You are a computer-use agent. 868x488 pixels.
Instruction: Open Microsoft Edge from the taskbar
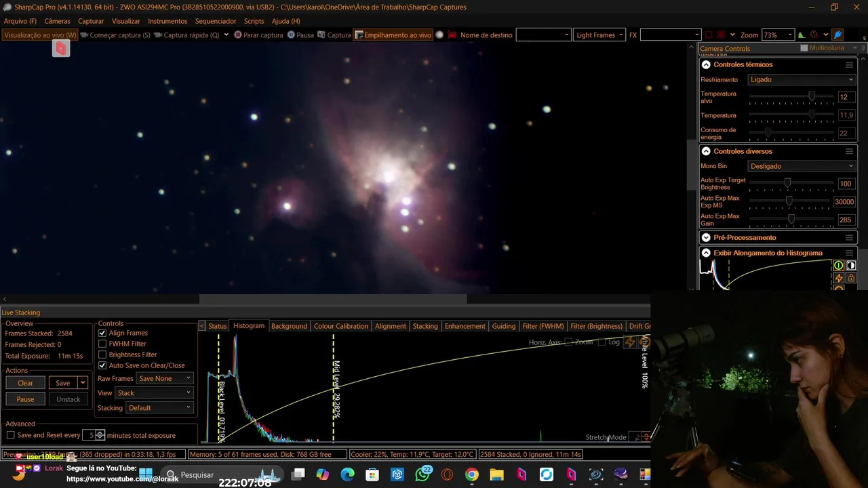pyautogui.click(x=348, y=474)
